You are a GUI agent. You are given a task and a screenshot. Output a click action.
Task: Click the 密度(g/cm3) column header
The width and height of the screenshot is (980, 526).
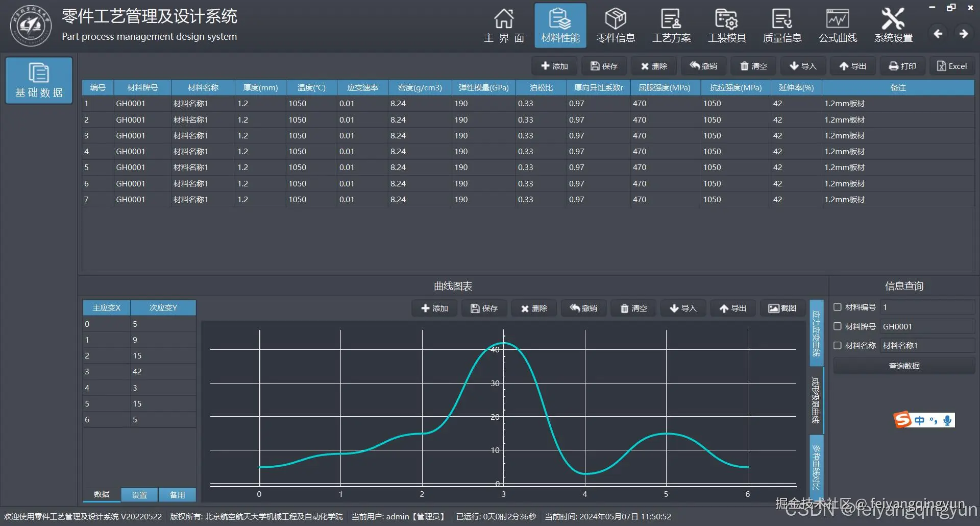click(x=420, y=87)
